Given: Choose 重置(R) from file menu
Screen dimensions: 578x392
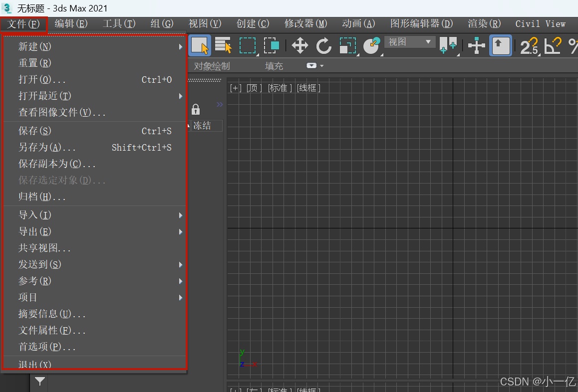Looking at the screenshot, I should [x=94, y=63].
